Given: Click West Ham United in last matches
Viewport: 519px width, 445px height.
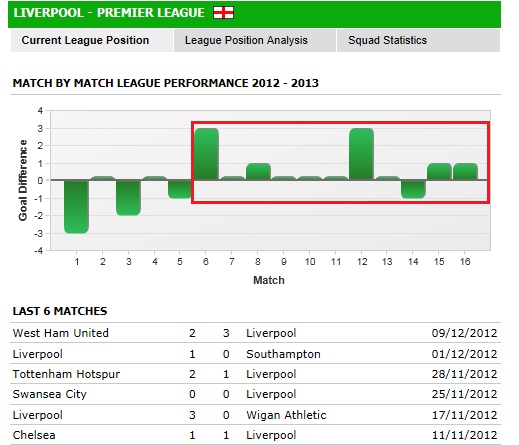Looking at the screenshot, I should pyautogui.click(x=61, y=333).
